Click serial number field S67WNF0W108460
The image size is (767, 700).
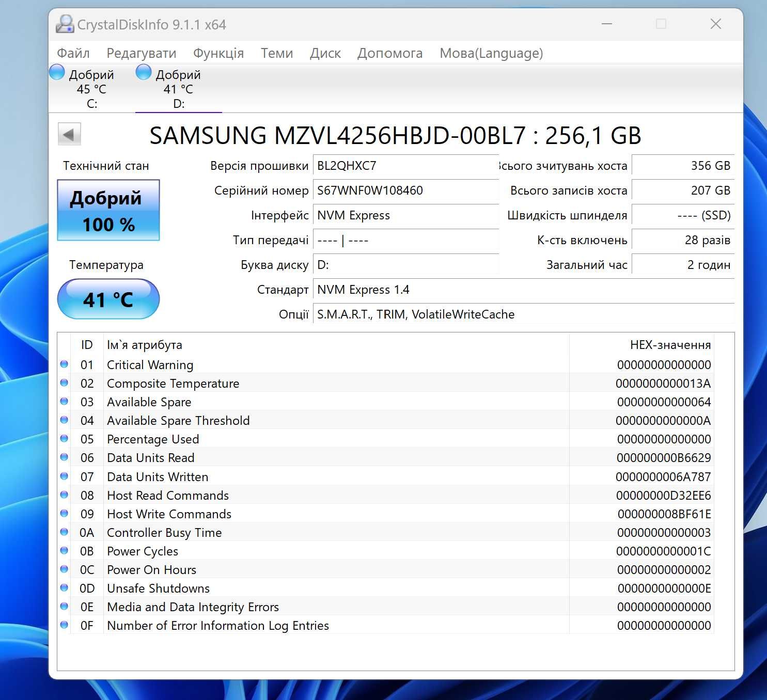point(406,190)
